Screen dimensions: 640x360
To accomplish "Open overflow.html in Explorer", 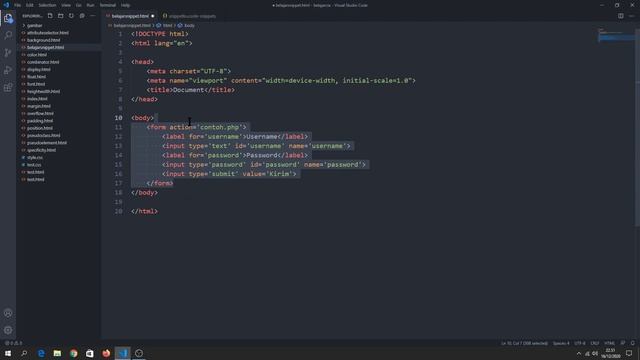I will [x=40, y=113].
